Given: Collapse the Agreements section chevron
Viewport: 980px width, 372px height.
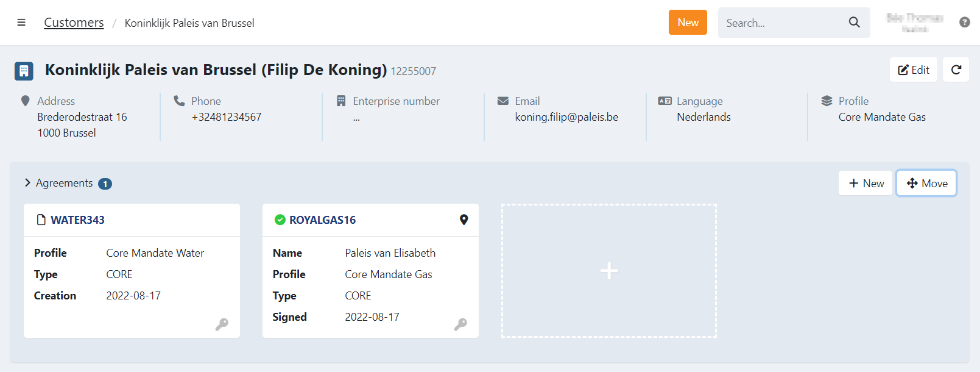Looking at the screenshot, I should 27,183.
